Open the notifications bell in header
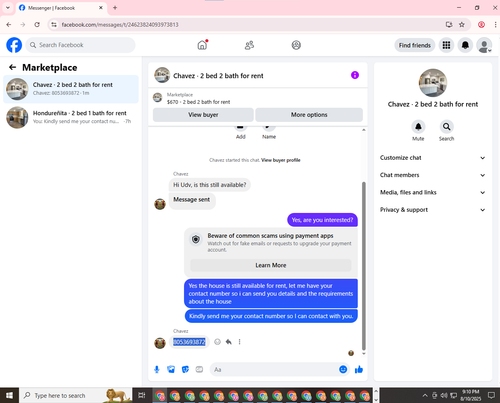Viewport: 500px width, 403px height. 465,45
